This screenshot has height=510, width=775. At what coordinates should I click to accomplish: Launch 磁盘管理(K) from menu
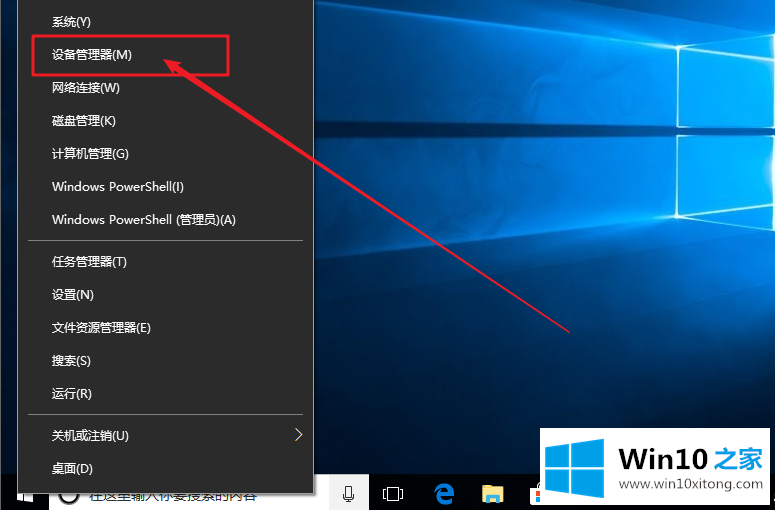[84, 121]
